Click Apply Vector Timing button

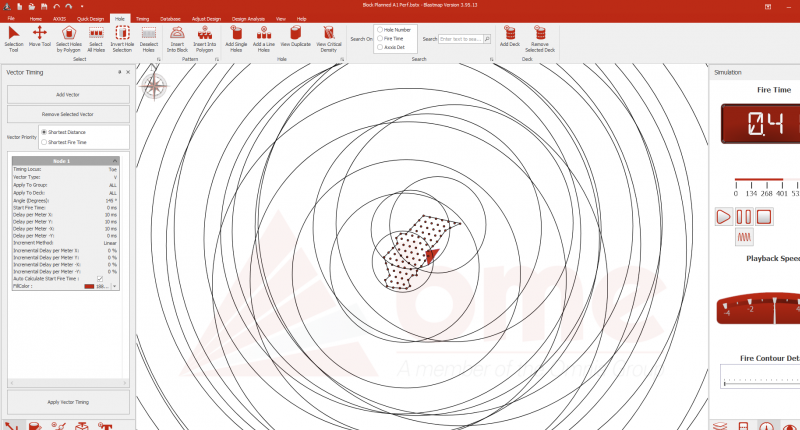point(68,402)
